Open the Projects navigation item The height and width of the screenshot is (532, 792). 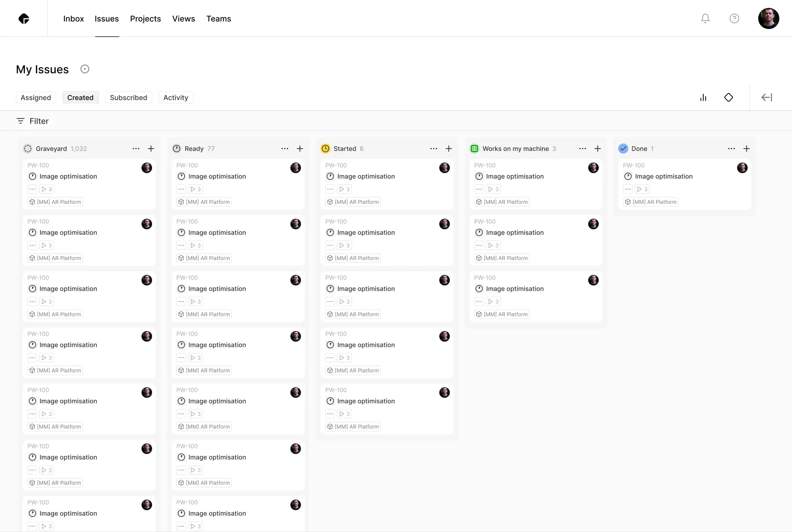tap(145, 19)
